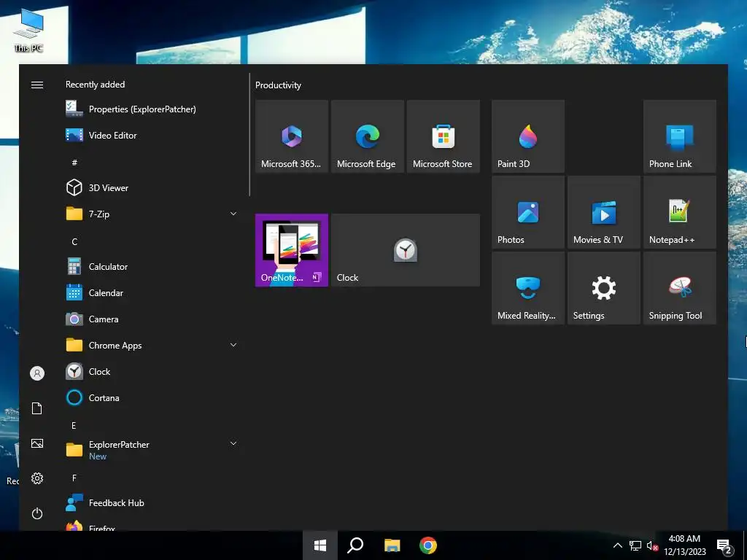Click the Power button in the sidebar
The image size is (747, 560).
coord(37,513)
